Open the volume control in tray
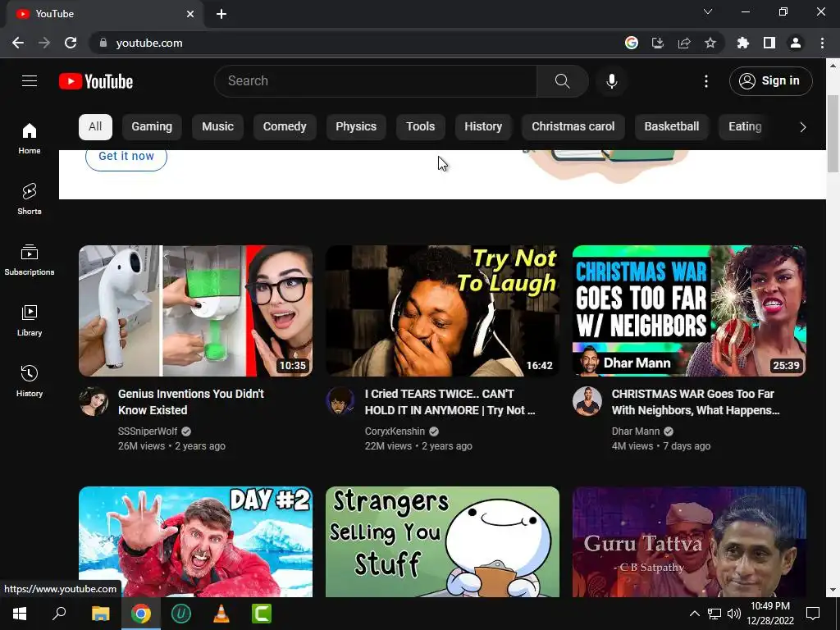840x630 pixels. click(x=734, y=614)
